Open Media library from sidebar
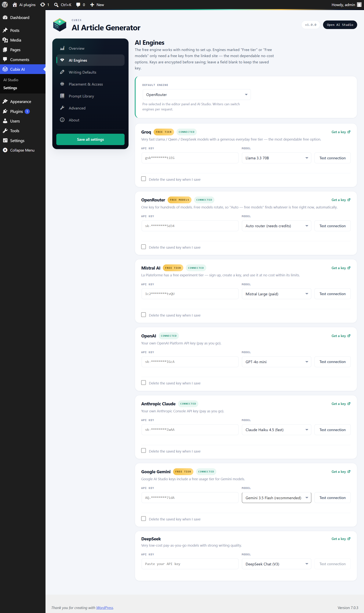 [23, 40]
